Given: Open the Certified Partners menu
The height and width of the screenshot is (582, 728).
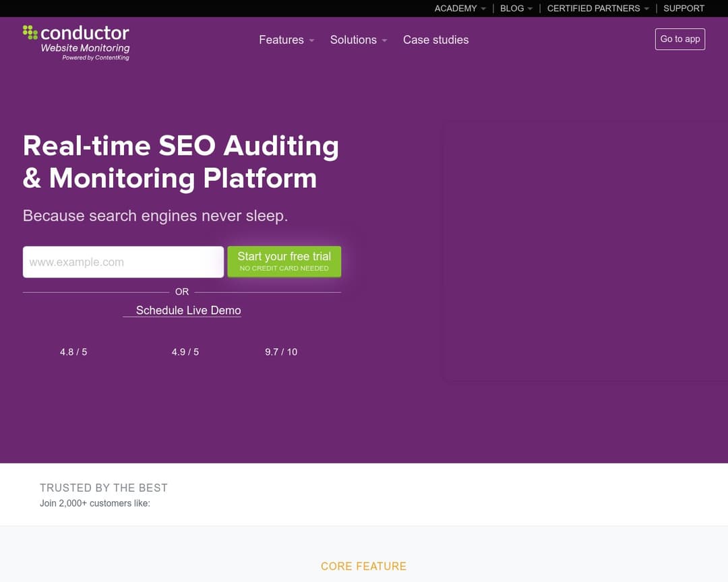Looking at the screenshot, I should click(x=593, y=9).
